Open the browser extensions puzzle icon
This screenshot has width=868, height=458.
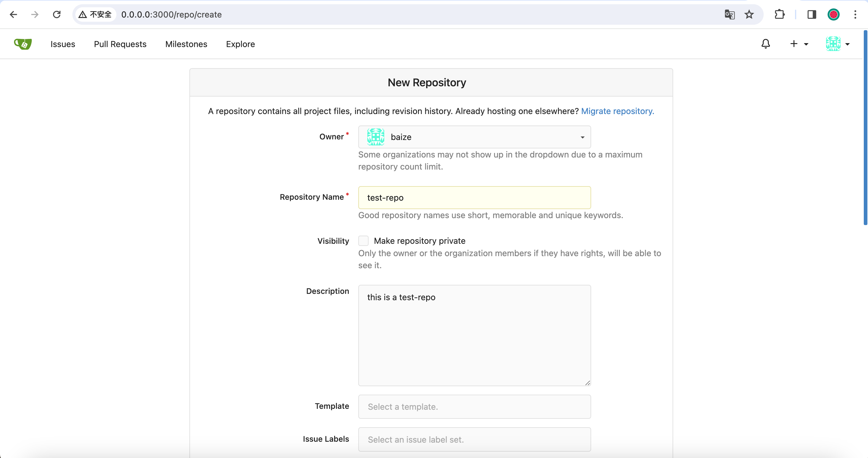779,14
